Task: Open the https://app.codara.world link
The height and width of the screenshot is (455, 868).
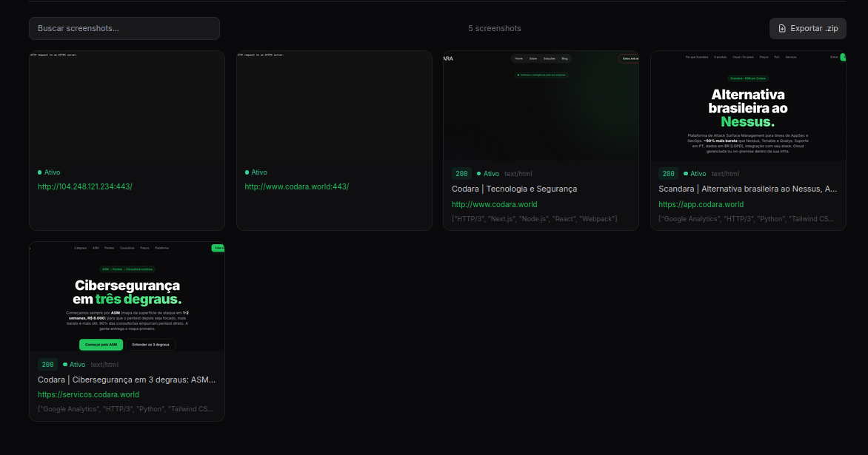Action: (701, 204)
